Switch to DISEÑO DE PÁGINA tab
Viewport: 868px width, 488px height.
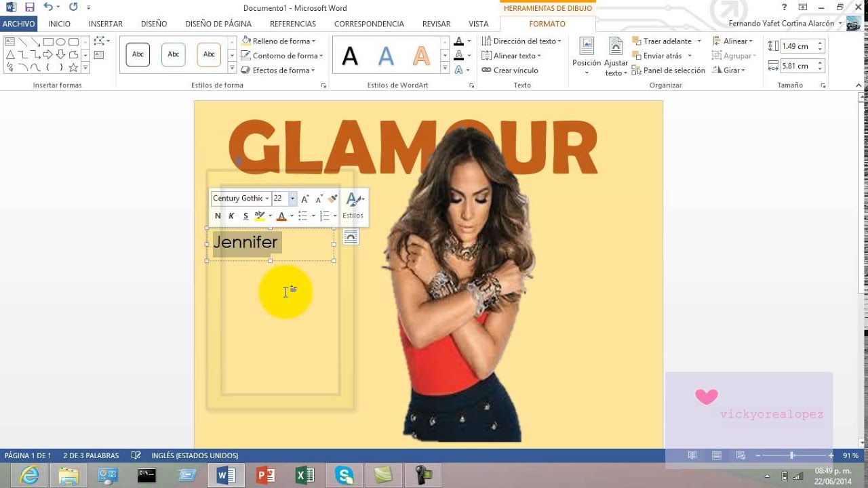(x=218, y=24)
